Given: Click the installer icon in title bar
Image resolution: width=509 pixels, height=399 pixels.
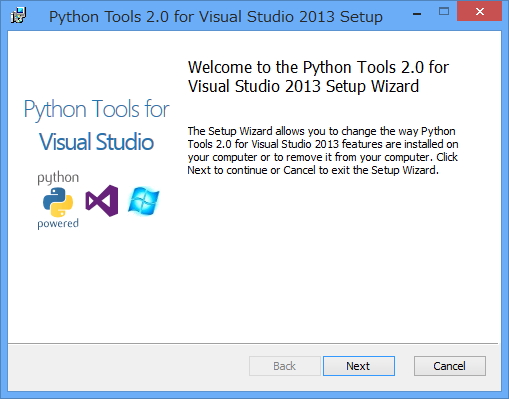Looking at the screenshot, I should pyautogui.click(x=18, y=16).
